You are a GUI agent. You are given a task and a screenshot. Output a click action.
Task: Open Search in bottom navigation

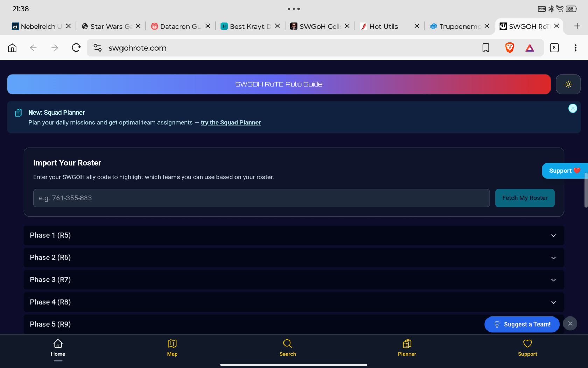[x=288, y=348]
